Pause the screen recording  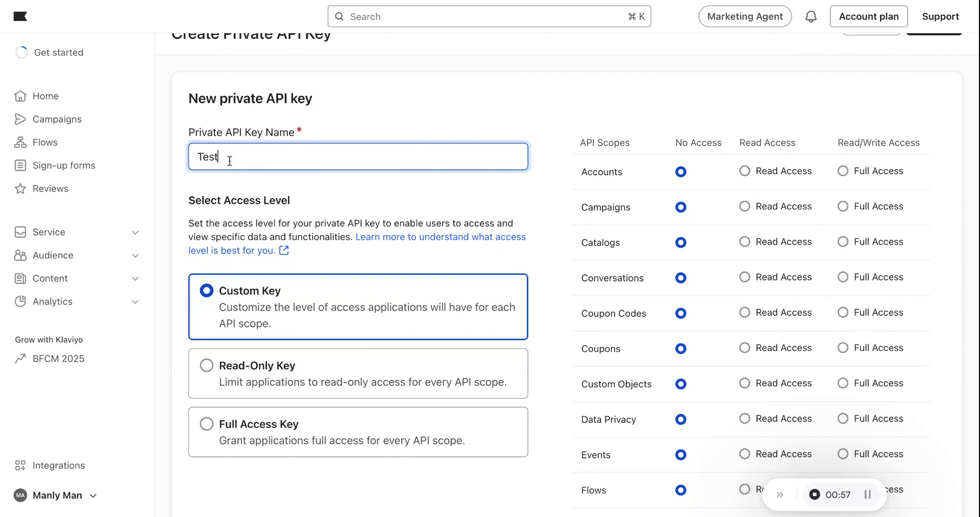point(867,495)
